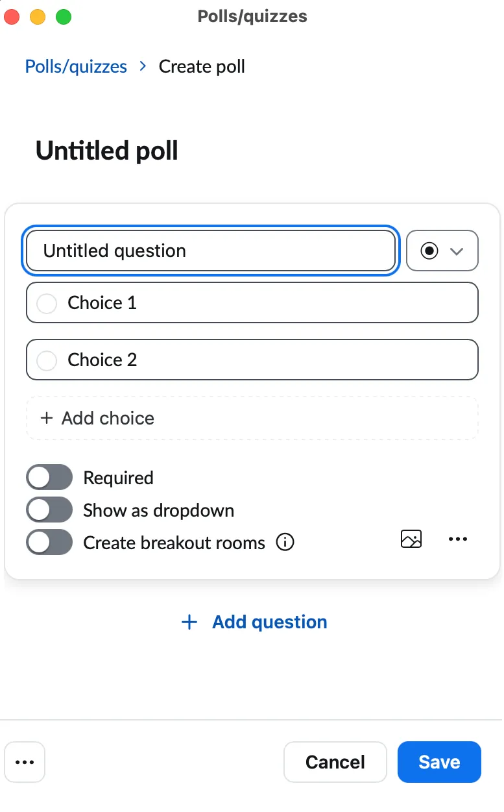
Task: Select the Choice 1 radio button
Action: (x=46, y=302)
